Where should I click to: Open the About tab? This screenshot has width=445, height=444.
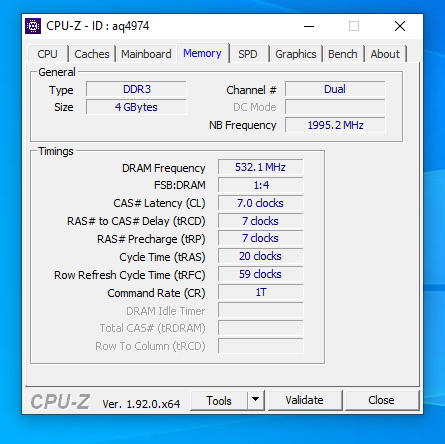(385, 54)
